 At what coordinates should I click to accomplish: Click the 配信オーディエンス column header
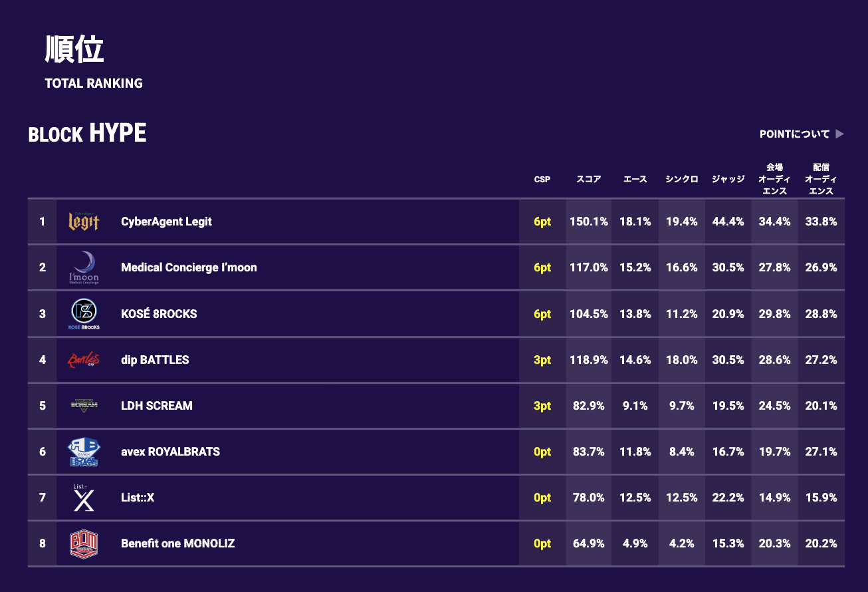[821, 180]
